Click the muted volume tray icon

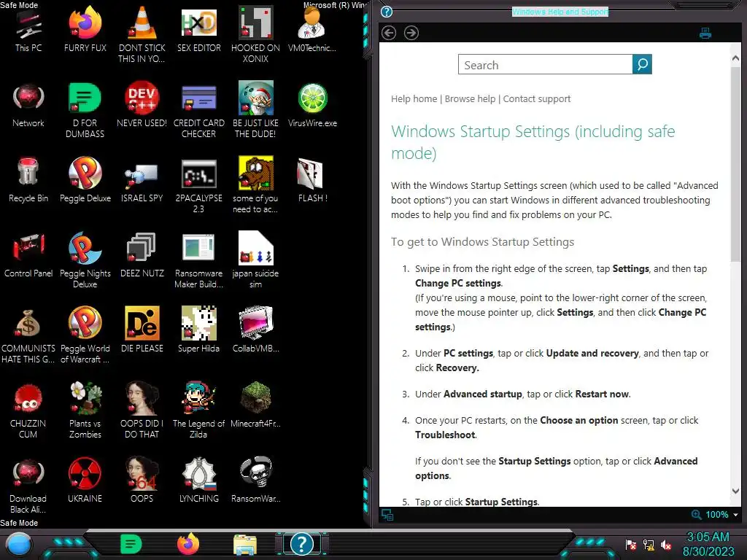(666, 545)
